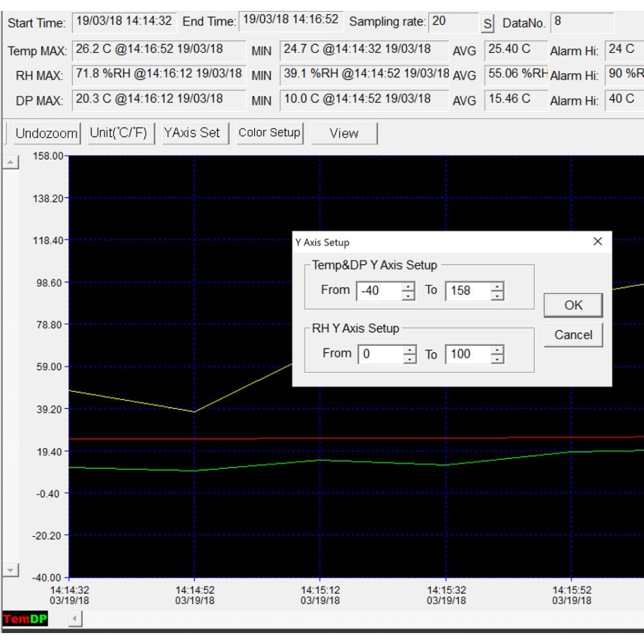Cancel the Y Axis Setup dialog
The height and width of the screenshot is (644, 644).
point(573,335)
